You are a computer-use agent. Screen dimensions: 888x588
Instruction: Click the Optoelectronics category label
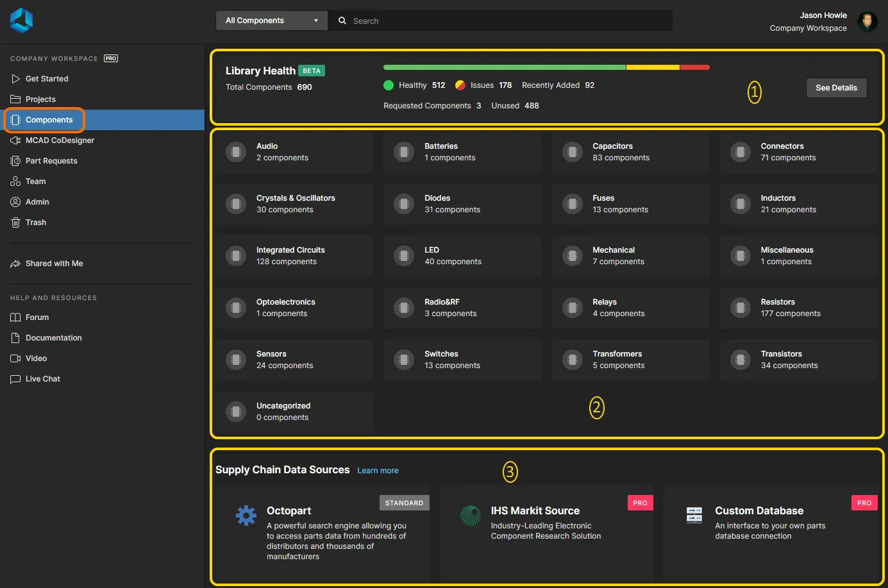point(286,302)
